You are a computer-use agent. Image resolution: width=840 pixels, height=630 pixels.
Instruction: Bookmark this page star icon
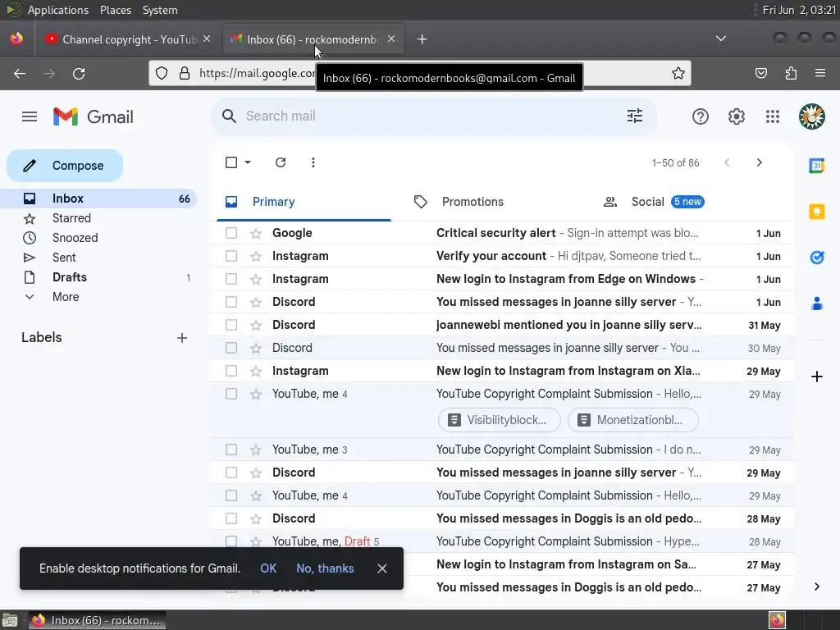pos(678,73)
